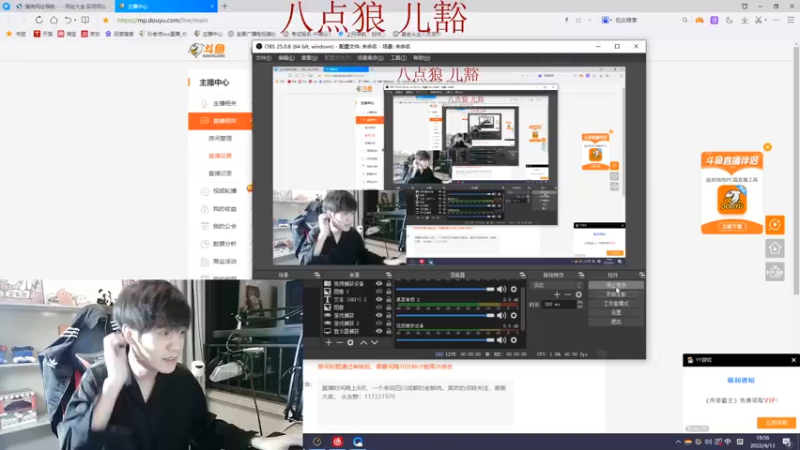This screenshot has height=450, width=800.
Task: Open the OBS 场景集合 menu
Action: pos(370,58)
